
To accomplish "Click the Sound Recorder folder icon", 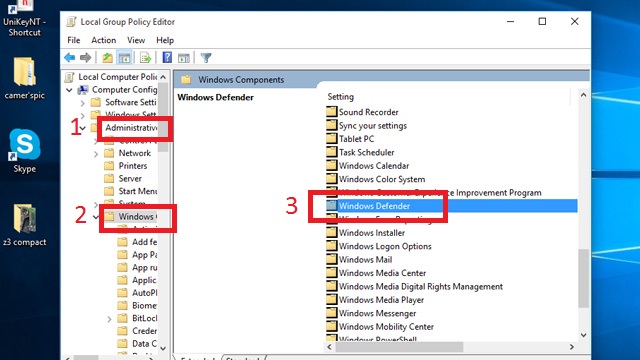I will 331,112.
